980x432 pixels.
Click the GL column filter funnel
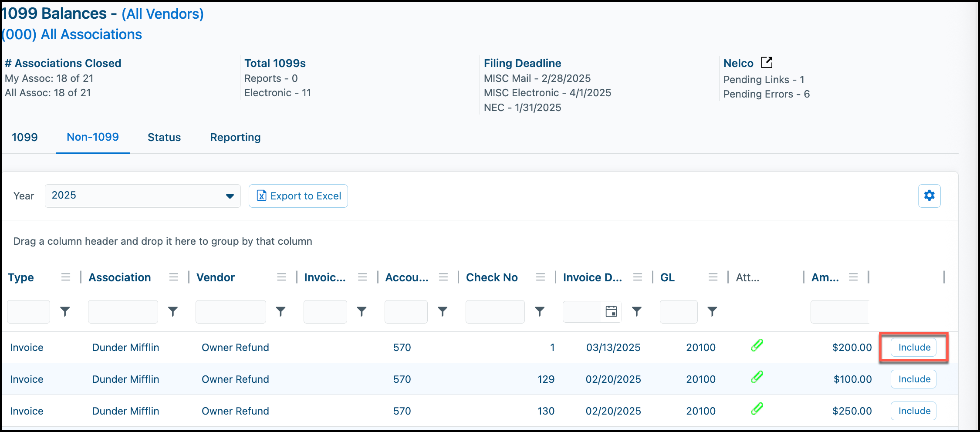(712, 311)
